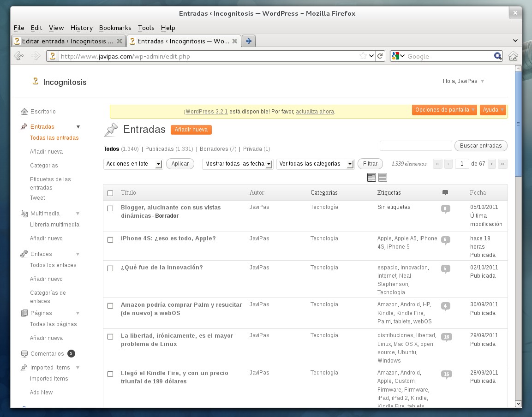532x417 pixels.
Task: Sort by the comments column icon
Action: click(x=445, y=193)
